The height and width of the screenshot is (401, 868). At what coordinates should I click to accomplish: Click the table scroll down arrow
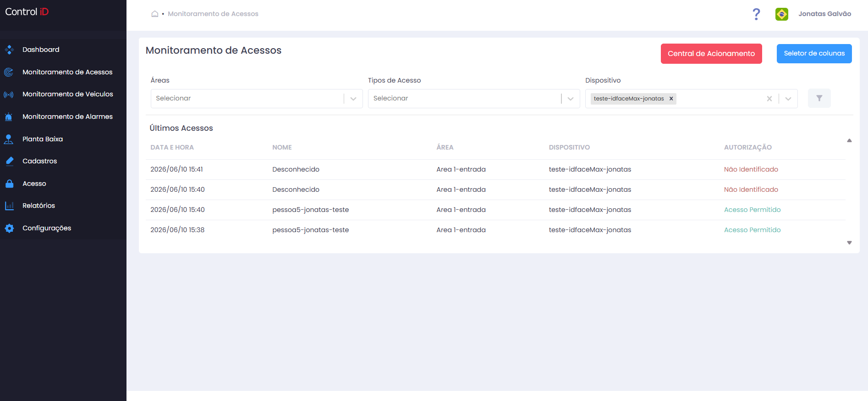pyautogui.click(x=849, y=243)
